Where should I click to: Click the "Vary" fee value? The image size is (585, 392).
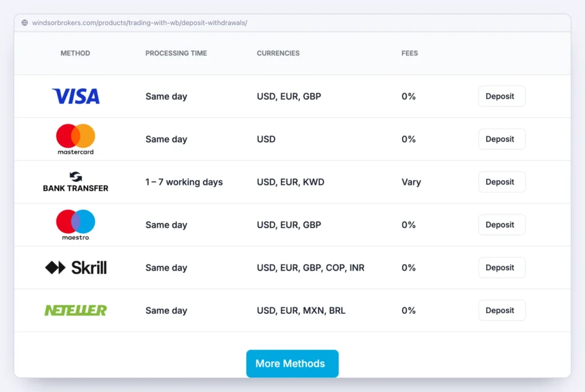411,182
